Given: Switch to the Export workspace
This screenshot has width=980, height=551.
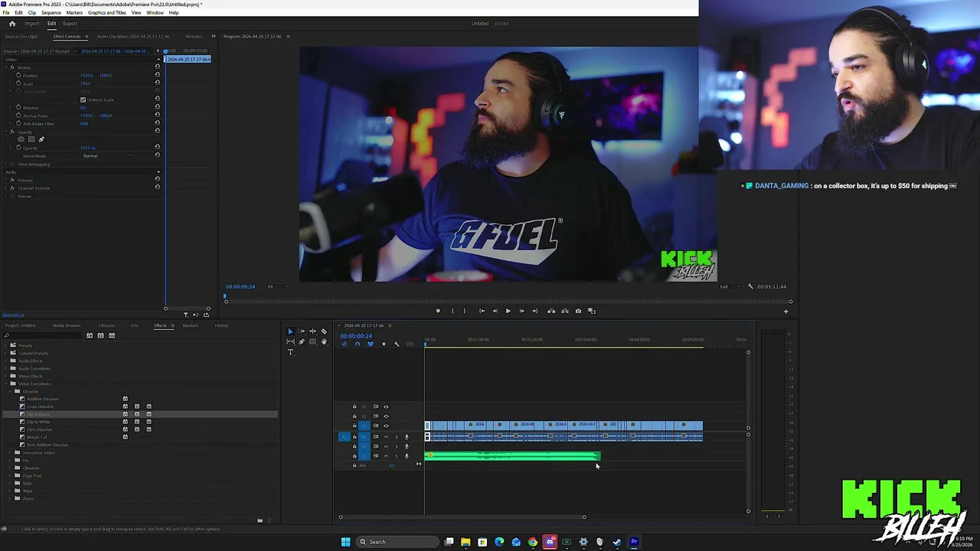Looking at the screenshot, I should click(x=70, y=23).
